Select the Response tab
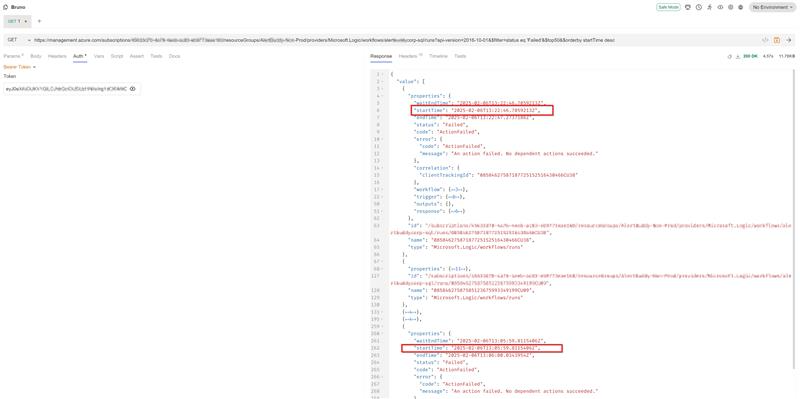Screen dimensions: 800x399 pyautogui.click(x=381, y=56)
